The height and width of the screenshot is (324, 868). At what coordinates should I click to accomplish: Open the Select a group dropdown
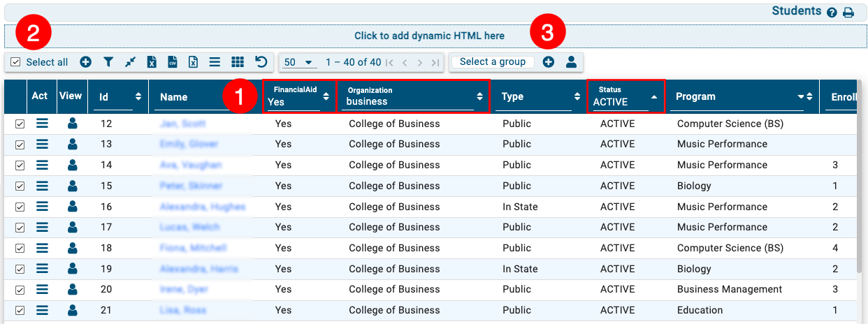(x=493, y=62)
